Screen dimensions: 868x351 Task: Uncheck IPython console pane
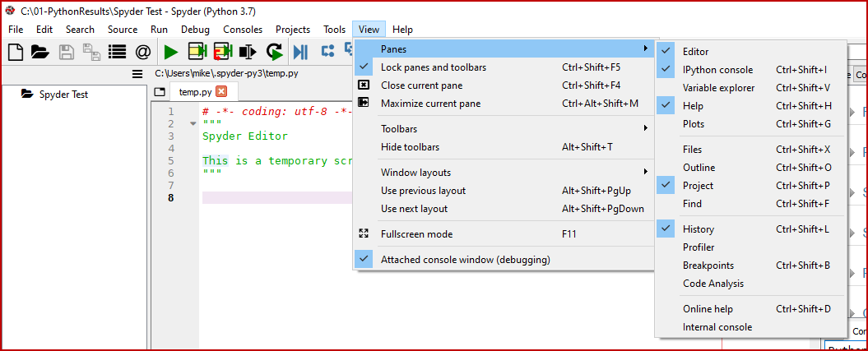(750, 70)
